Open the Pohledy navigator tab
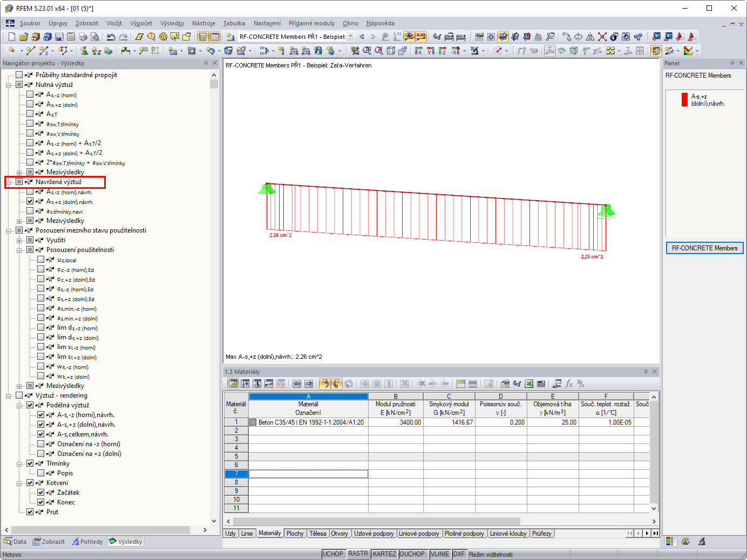The height and width of the screenshot is (560, 747). coord(87,542)
